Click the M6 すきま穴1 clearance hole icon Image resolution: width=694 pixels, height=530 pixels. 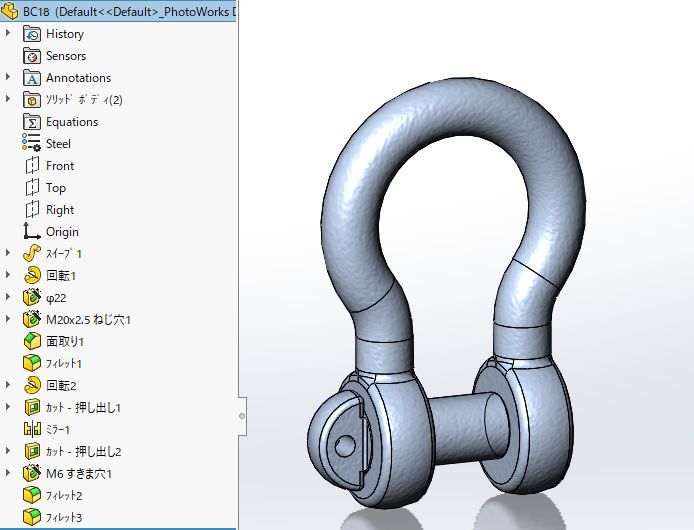(x=32, y=473)
